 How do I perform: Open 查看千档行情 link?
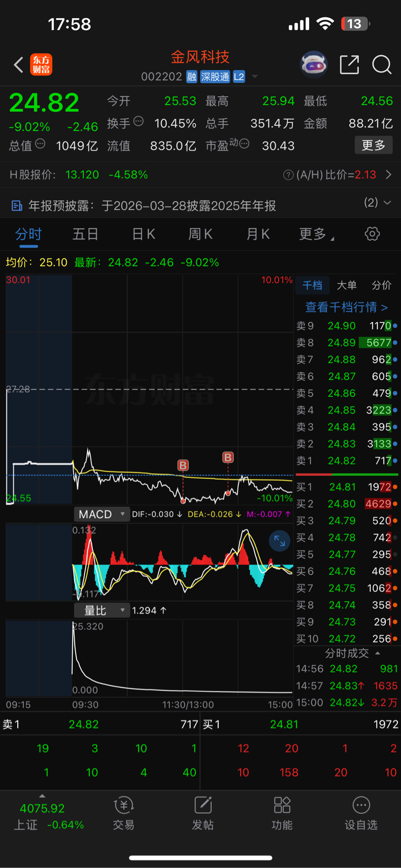point(347,307)
